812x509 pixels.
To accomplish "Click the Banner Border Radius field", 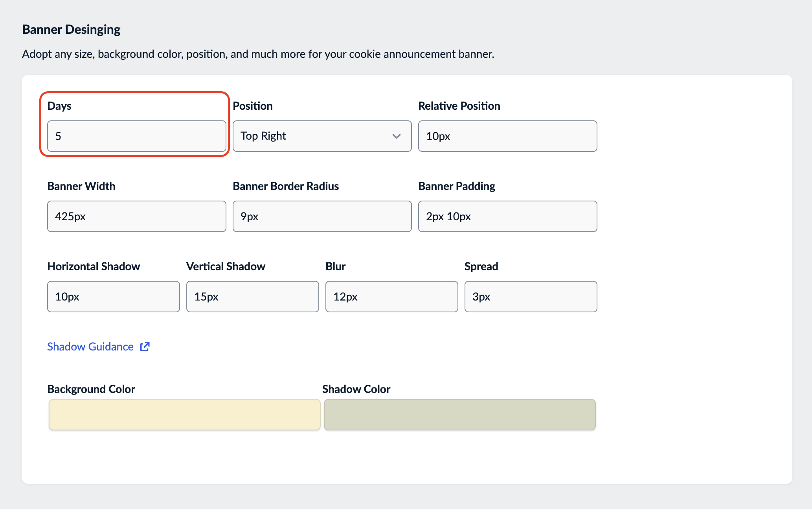I will pos(321,216).
